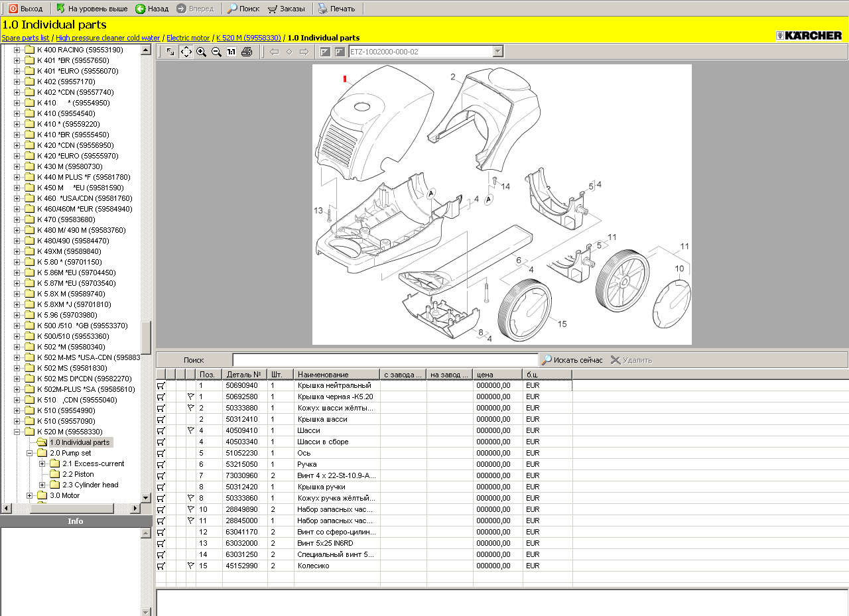Viewport: 849px width, 616px height.
Task: Click the Удалить delete button
Action: pos(631,360)
